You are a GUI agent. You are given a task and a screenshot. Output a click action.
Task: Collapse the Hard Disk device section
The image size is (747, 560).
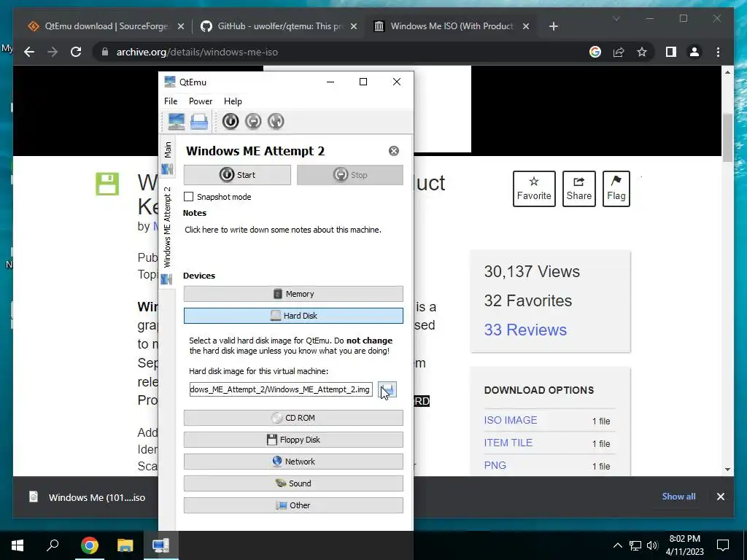293,316
